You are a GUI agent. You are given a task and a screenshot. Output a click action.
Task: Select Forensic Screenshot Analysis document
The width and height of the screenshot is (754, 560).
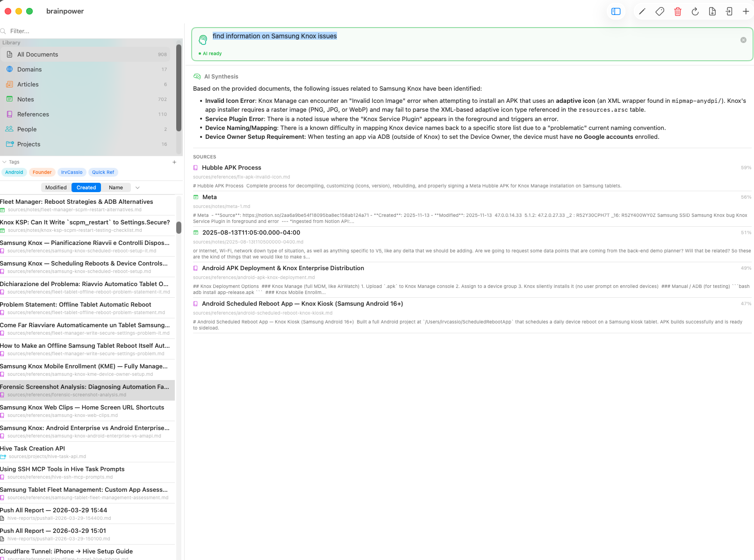87,390
